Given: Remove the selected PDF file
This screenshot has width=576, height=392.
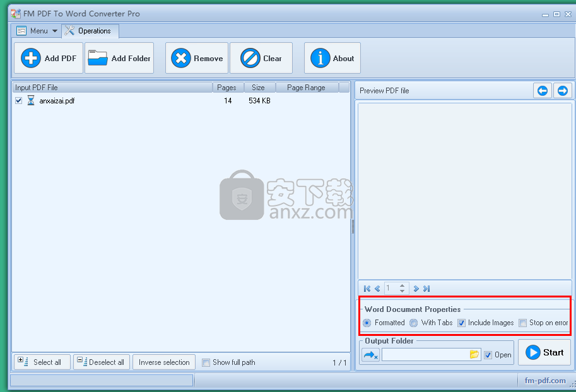Looking at the screenshot, I should [x=197, y=58].
